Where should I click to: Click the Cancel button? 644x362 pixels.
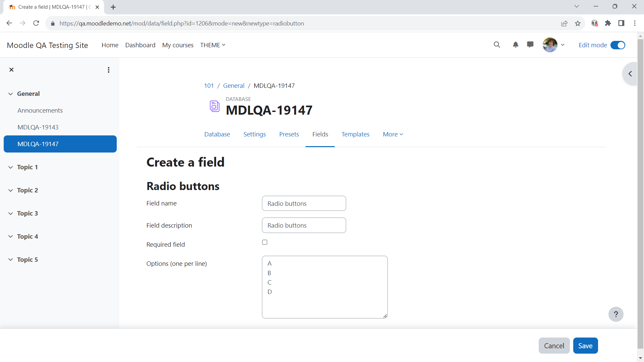pyautogui.click(x=554, y=346)
